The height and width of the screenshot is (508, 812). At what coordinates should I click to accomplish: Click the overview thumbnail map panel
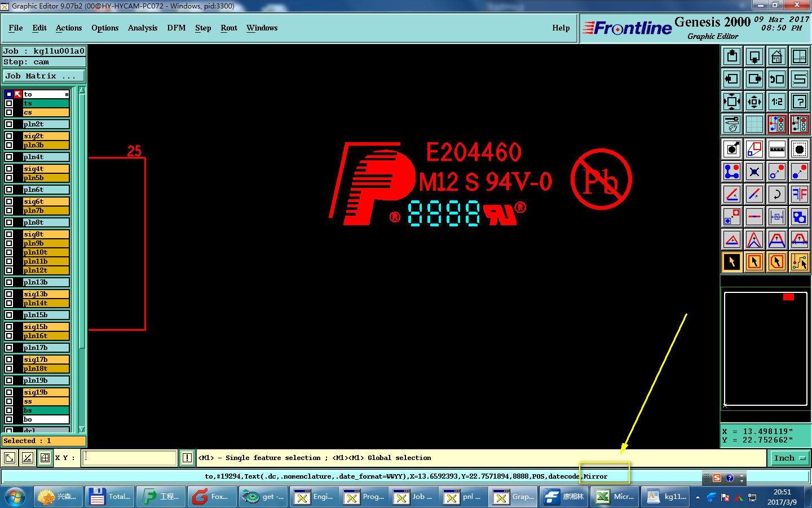click(765, 348)
